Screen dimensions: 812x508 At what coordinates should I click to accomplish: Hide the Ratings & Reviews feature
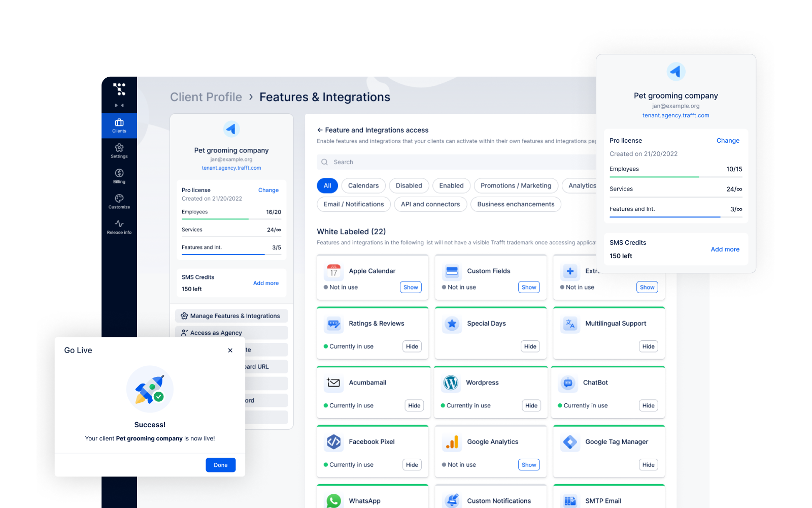coord(412,346)
